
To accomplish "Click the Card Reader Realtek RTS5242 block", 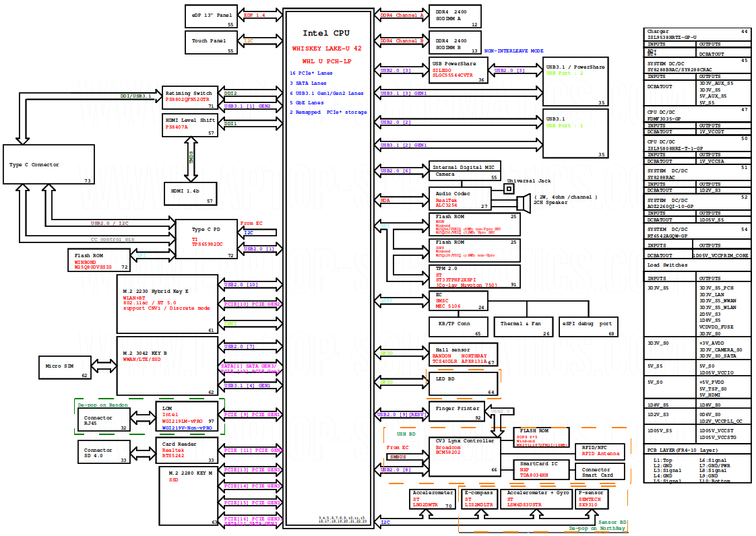I will click(x=187, y=450).
